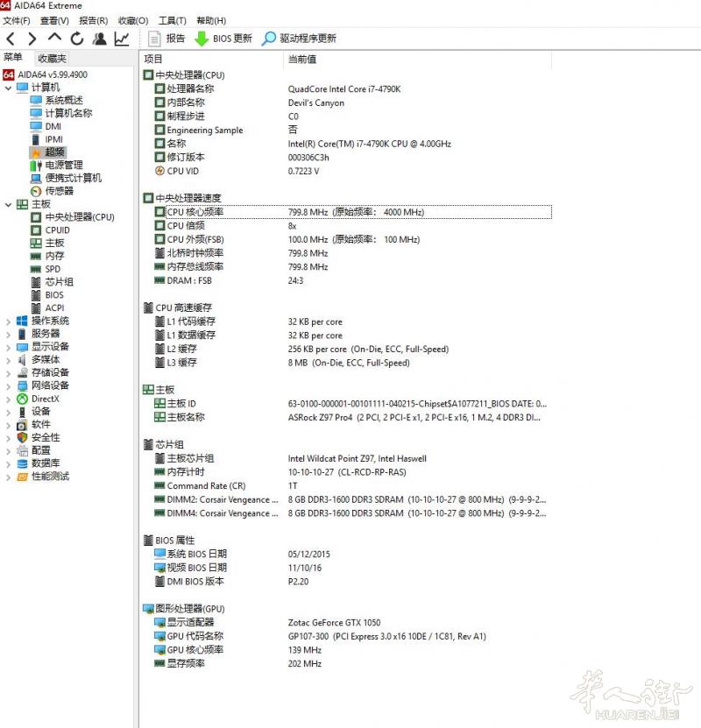
Task: Select 电源管理 in the tree
Action: point(57,166)
